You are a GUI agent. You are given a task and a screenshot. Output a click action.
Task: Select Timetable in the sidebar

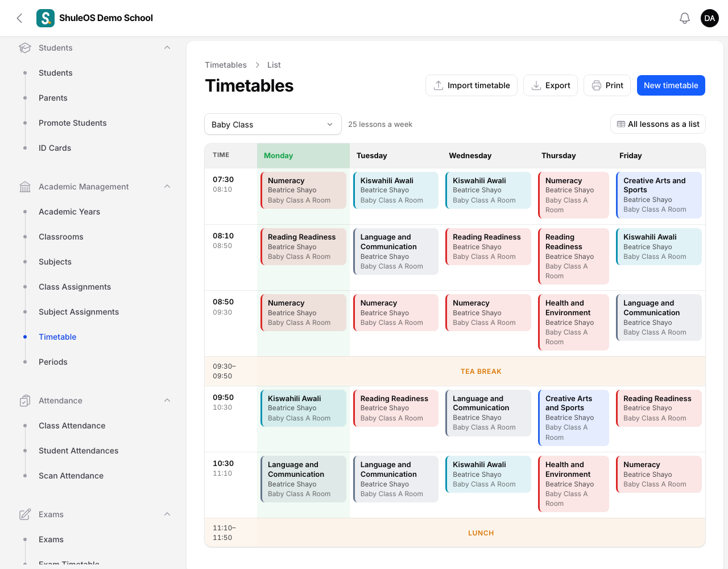coord(57,337)
